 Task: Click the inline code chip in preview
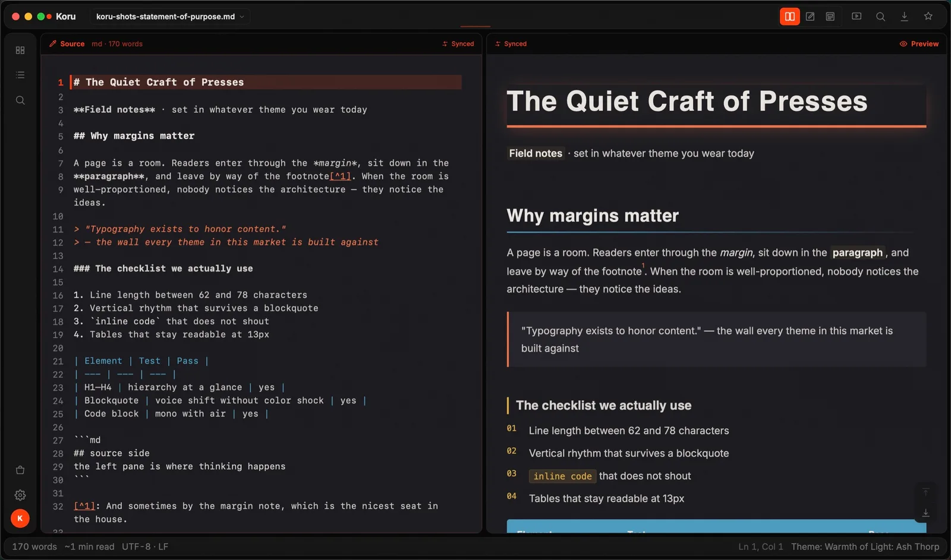click(x=562, y=476)
